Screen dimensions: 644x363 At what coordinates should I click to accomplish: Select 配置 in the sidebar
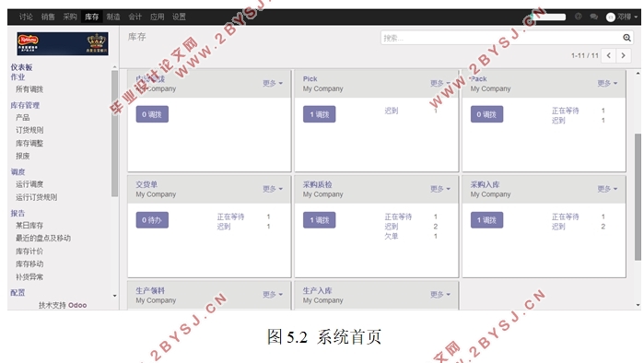click(x=18, y=292)
